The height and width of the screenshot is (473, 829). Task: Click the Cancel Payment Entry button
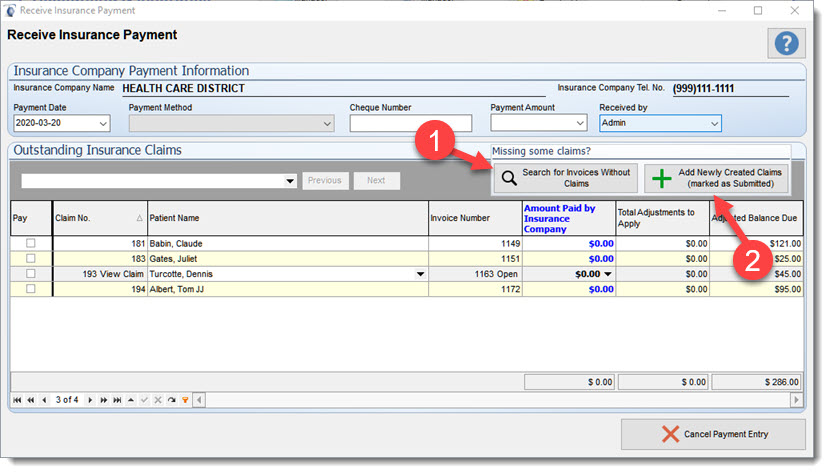pos(713,434)
